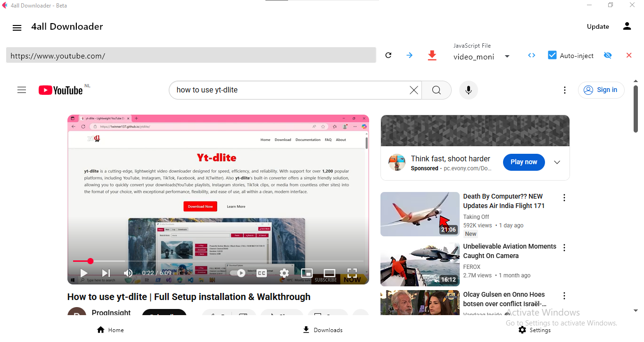Run search with the magnifier button

[437, 90]
